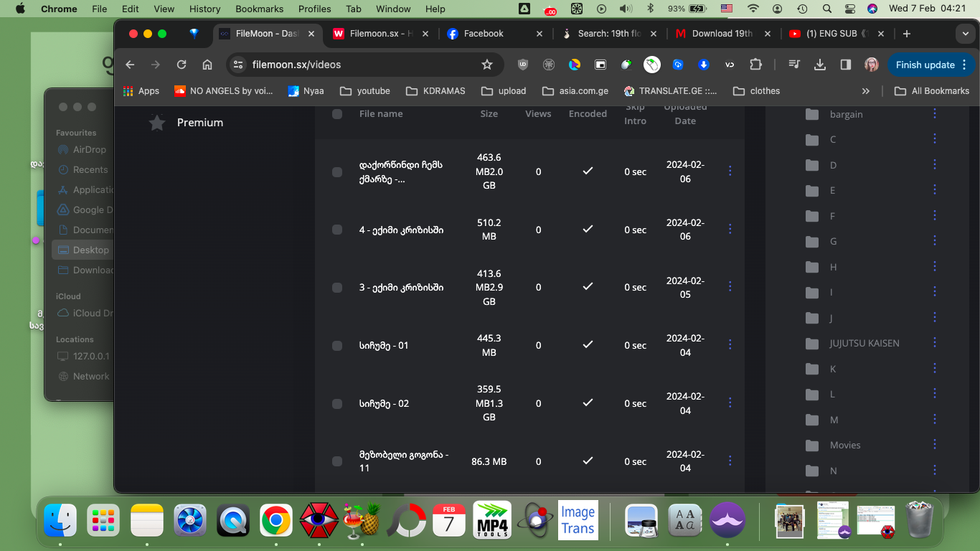This screenshot has width=980, height=551.
Task: Switch to Download 19th Gmail tab
Action: pos(722,34)
